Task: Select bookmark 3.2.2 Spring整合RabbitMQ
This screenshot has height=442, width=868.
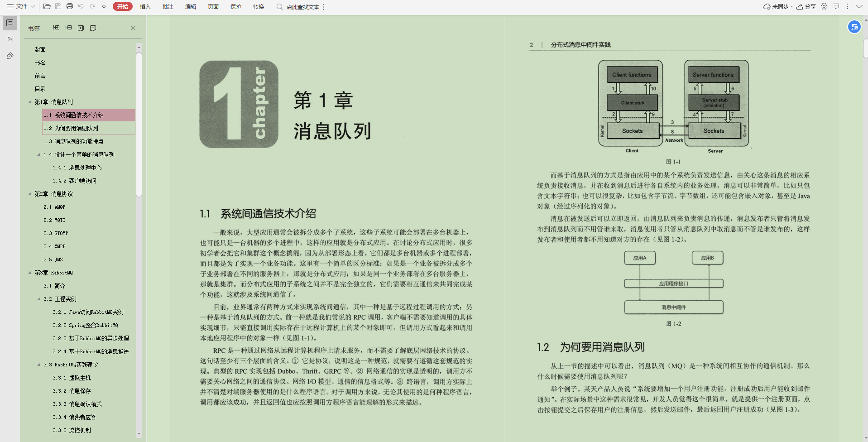Action: (x=85, y=325)
